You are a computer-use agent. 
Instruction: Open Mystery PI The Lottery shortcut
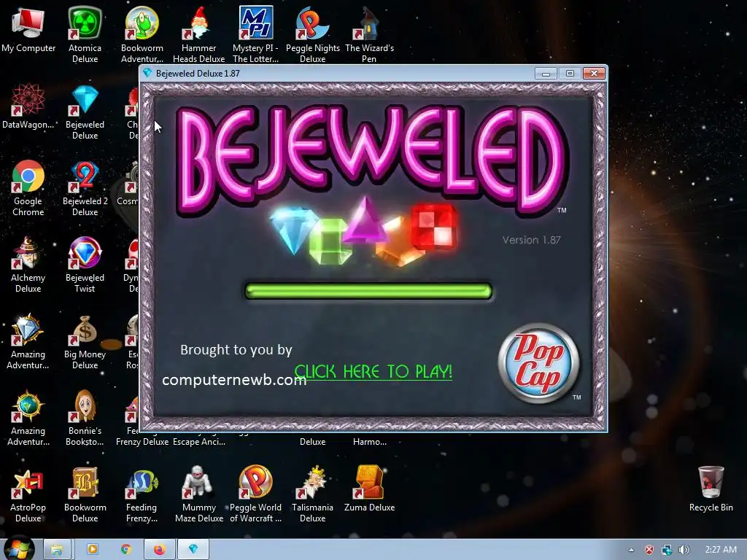256,34
